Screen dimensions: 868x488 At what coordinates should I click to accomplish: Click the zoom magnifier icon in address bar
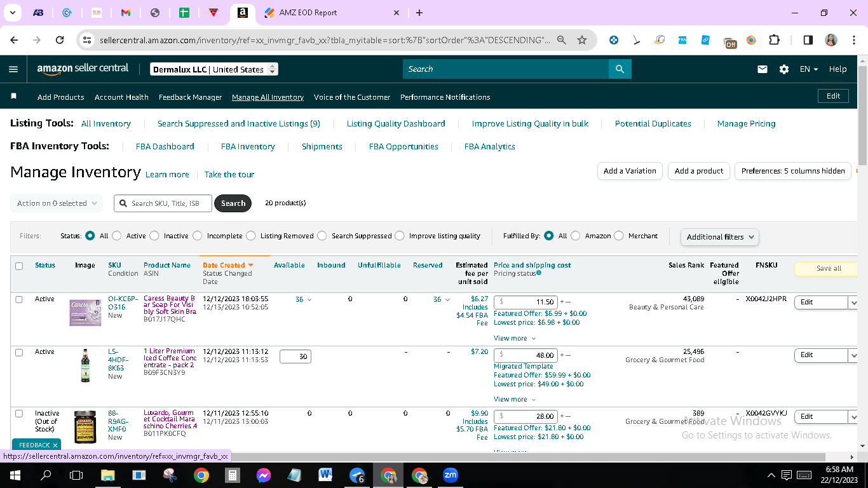pos(562,40)
